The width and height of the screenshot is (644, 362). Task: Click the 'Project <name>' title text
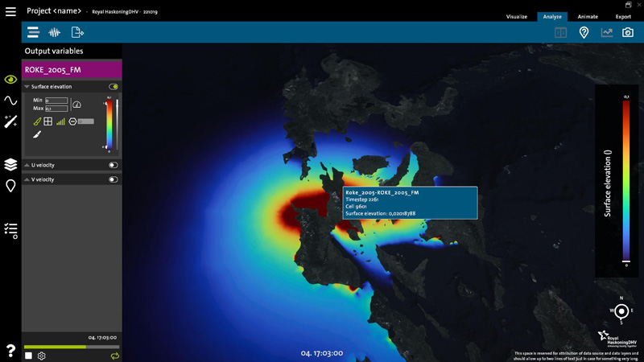point(54,11)
